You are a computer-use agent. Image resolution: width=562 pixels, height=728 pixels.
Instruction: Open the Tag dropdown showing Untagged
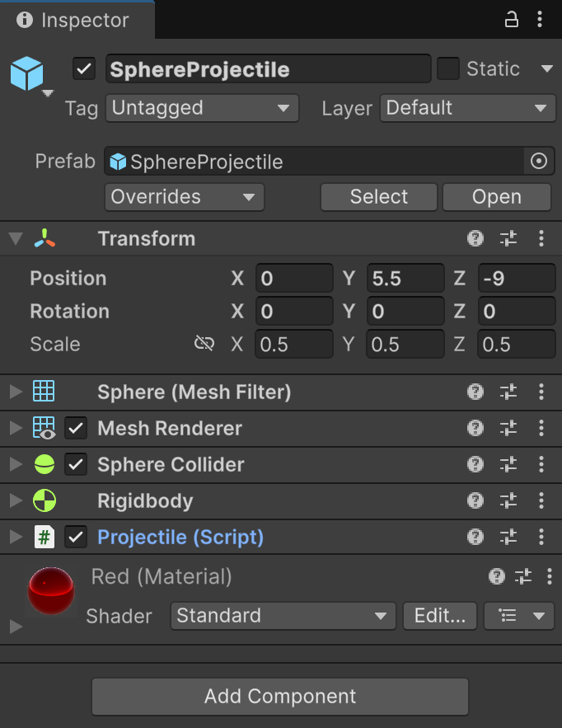(x=202, y=108)
